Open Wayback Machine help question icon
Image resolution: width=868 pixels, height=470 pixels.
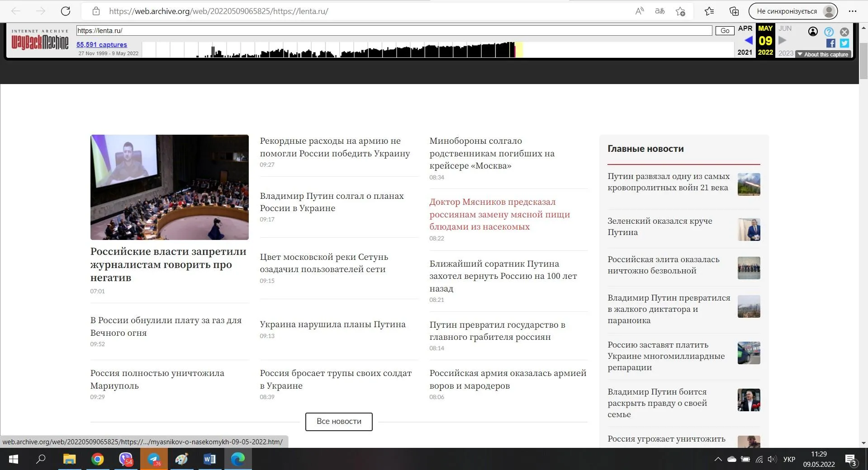(x=829, y=32)
